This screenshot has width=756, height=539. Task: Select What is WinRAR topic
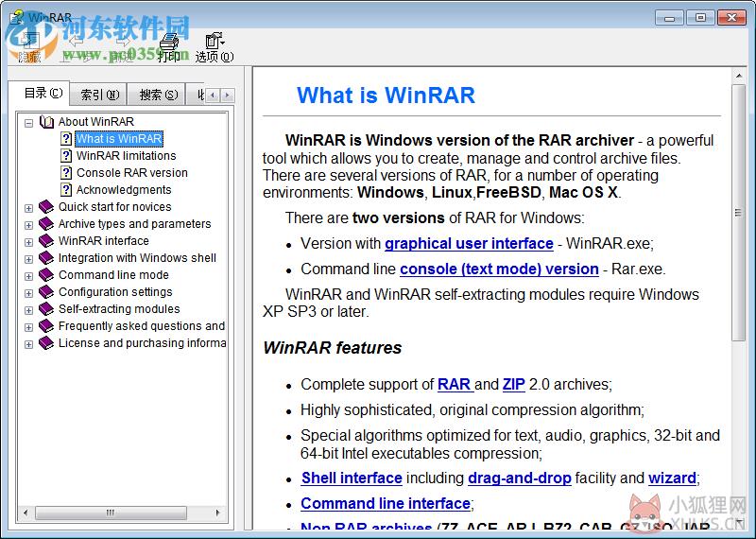click(119, 138)
